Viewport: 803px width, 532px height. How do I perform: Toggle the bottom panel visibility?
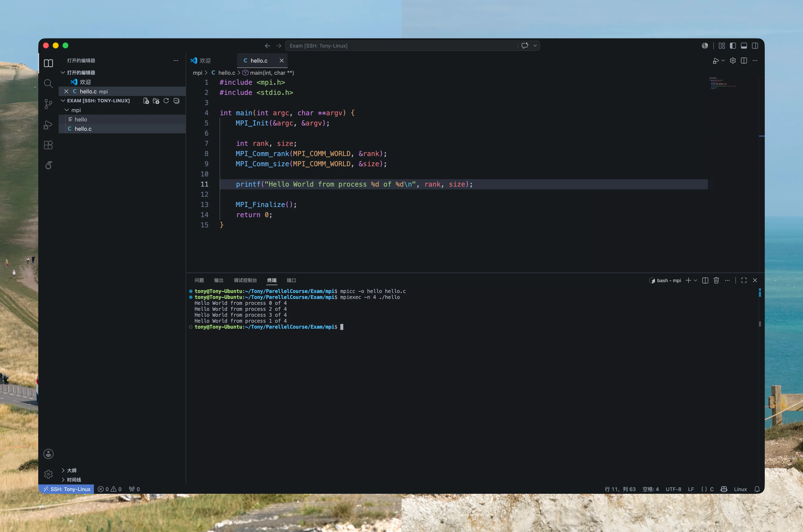pyautogui.click(x=744, y=46)
